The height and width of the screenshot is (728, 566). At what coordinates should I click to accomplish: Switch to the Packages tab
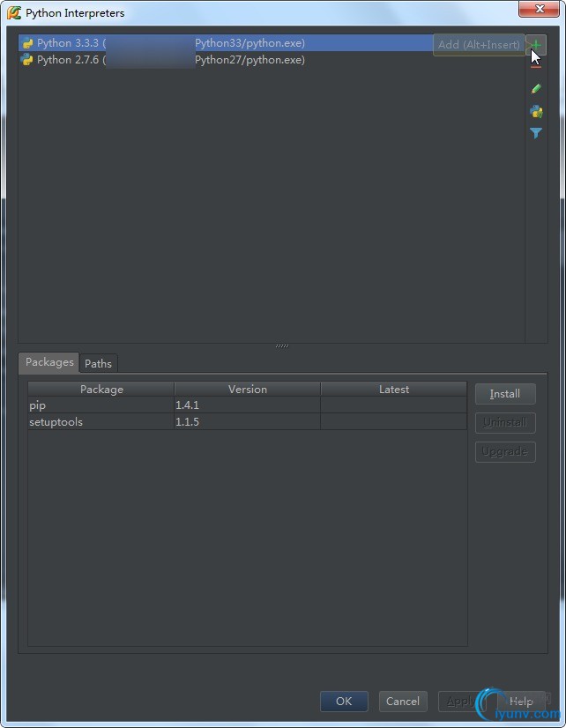(x=49, y=362)
